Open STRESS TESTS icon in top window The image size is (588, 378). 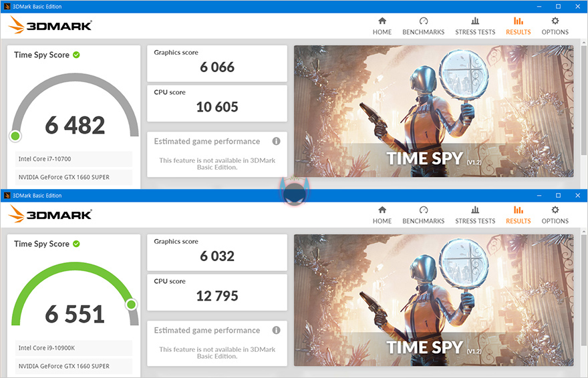(x=475, y=21)
